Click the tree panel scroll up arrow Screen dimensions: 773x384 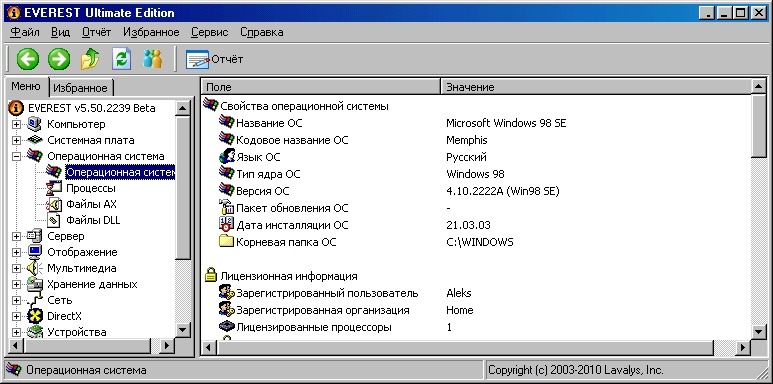(x=183, y=108)
